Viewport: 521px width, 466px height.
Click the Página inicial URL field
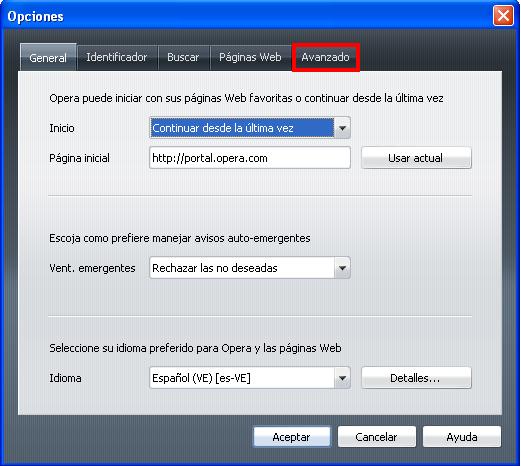point(250,158)
